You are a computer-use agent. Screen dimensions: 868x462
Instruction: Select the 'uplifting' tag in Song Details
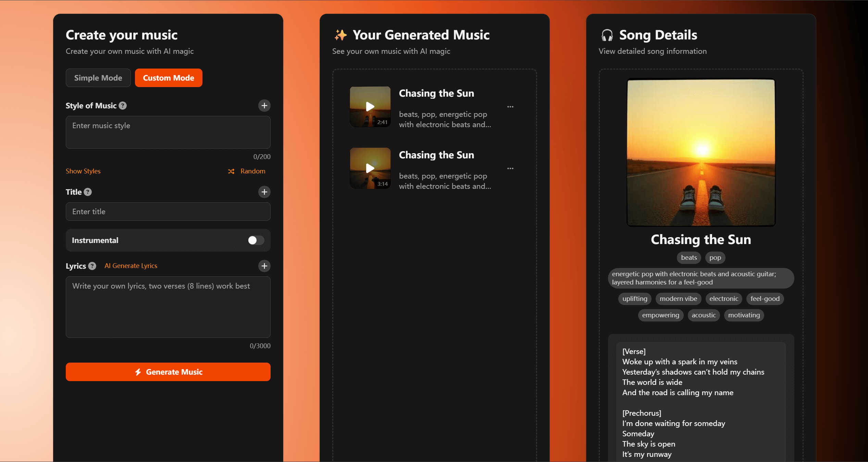click(x=634, y=299)
